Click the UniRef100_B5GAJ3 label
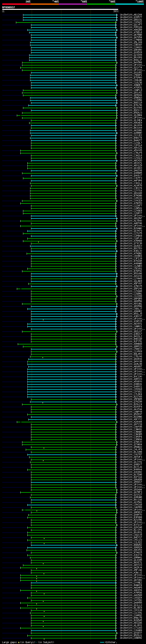 pos(131,113)
